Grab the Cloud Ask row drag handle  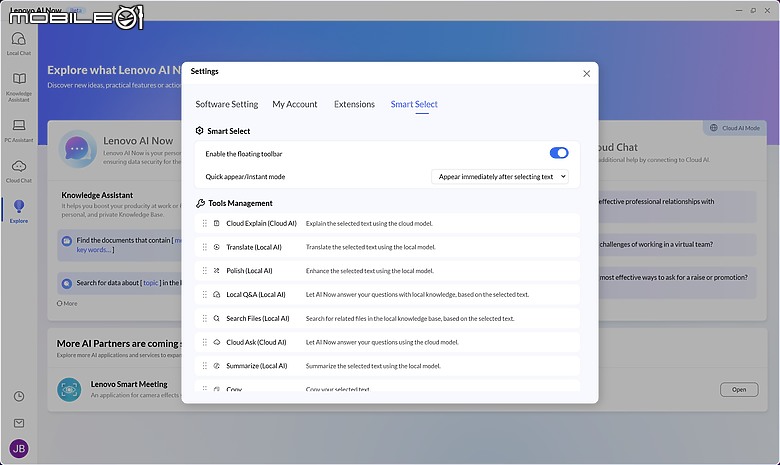(x=204, y=342)
